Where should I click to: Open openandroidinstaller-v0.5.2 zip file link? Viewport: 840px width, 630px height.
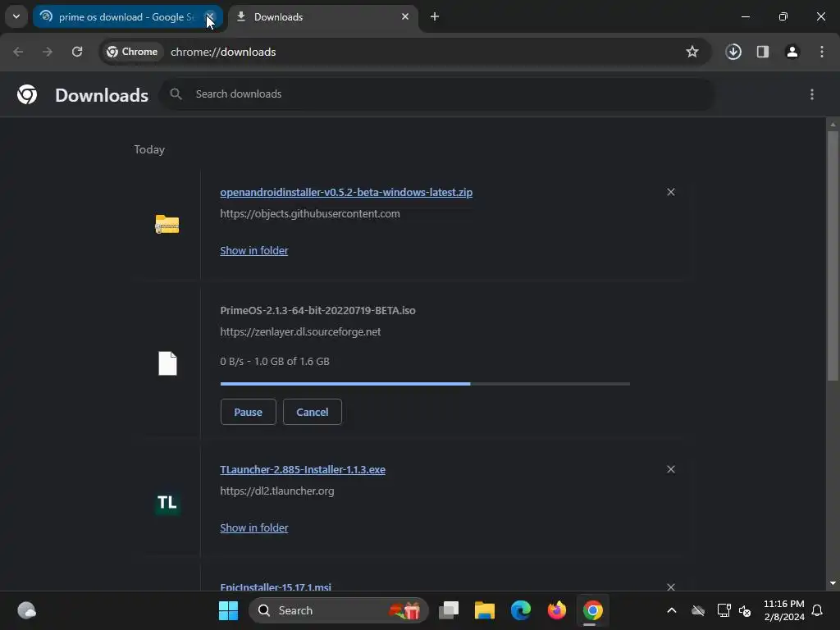(x=346, y=192)
